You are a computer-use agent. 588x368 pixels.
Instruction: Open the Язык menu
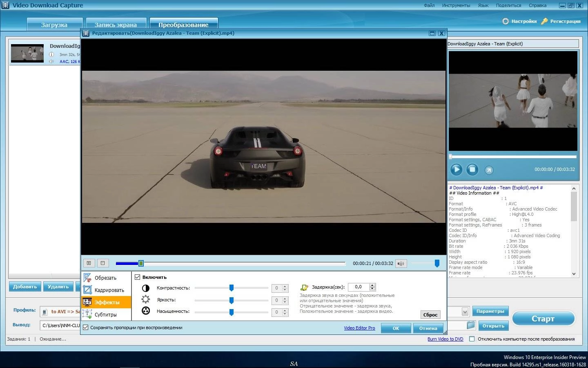483,6
